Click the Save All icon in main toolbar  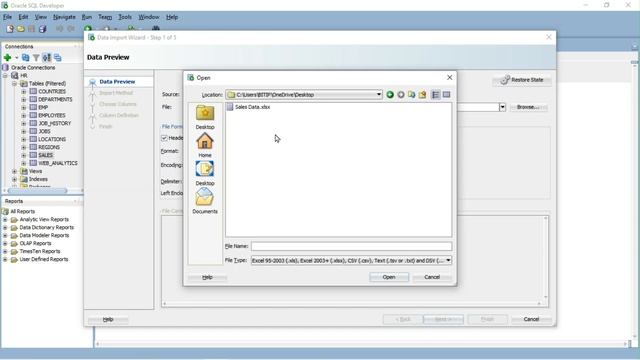(42, 29)
